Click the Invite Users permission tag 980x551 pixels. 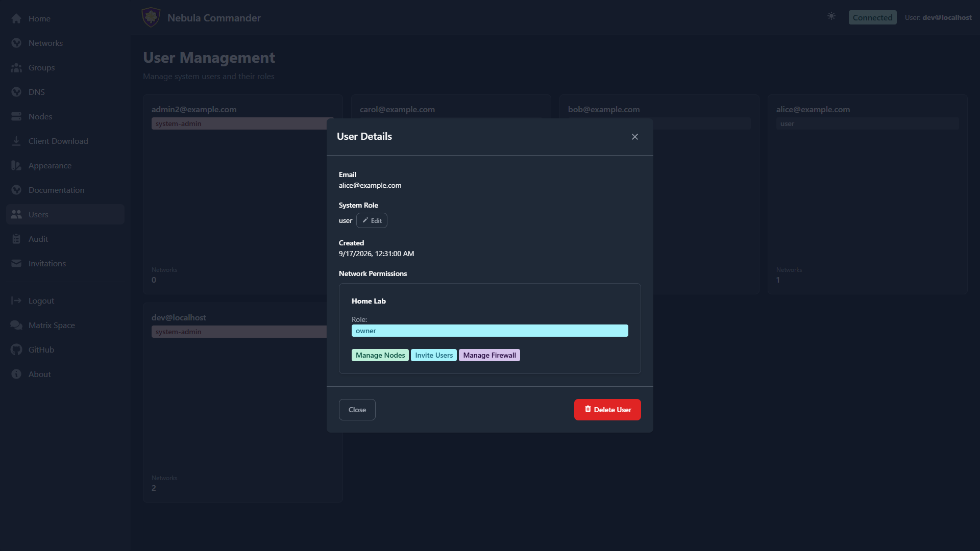point(434,355)
